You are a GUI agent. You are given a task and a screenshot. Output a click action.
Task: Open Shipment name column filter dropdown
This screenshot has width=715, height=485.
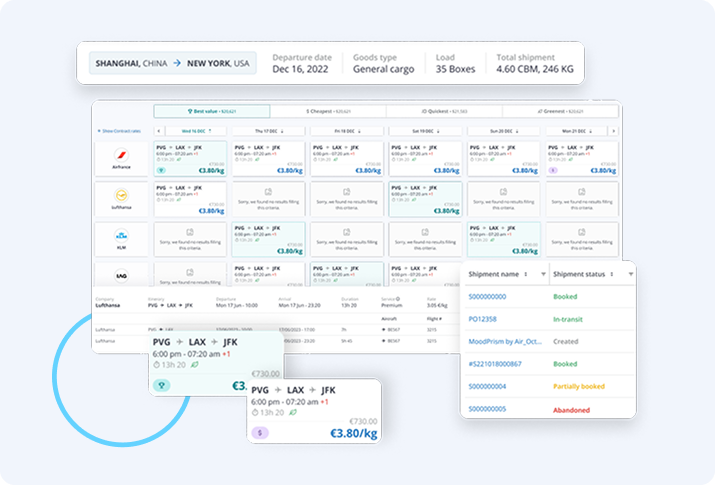coord(542,274)
